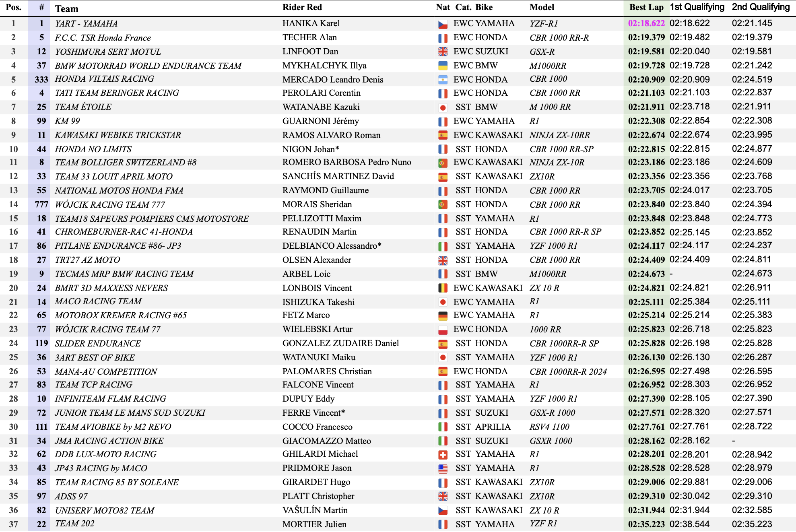Image resolution: width=796 pixels, height=532 pixels.
Task: Click the USA flag beside PRIDMORE Jason
Action: tap(443, 468)
